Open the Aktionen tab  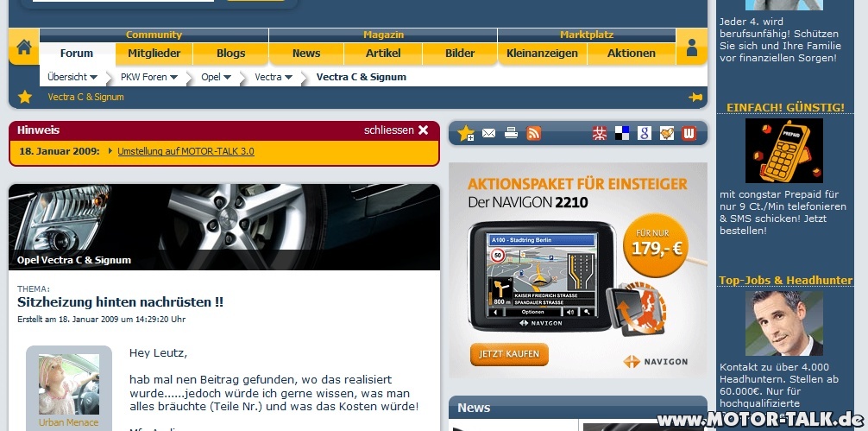[x=632, y=54]
